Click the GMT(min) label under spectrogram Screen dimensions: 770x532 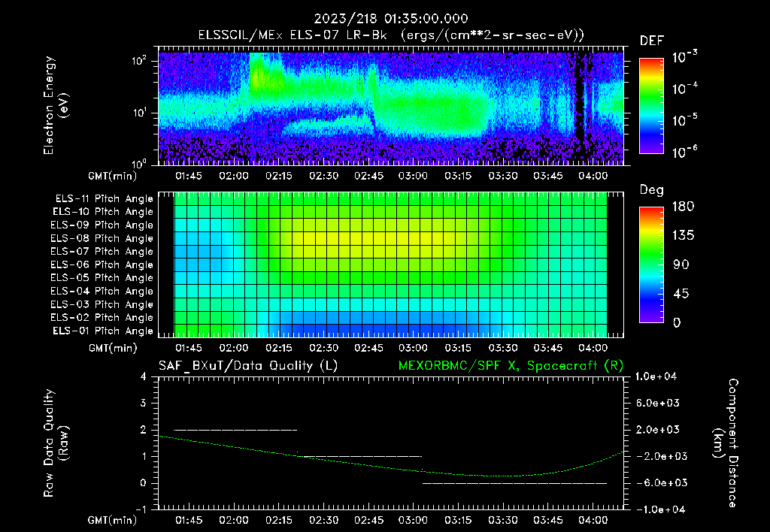coord(113,176)
